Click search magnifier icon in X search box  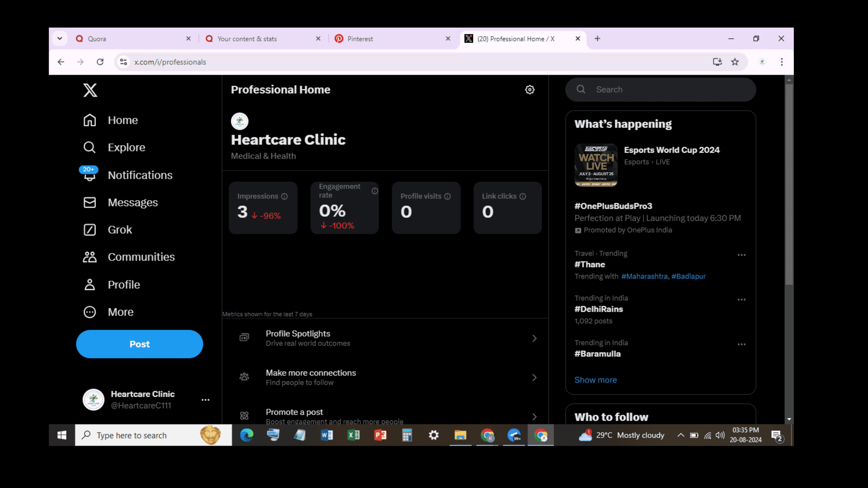click(581, 89)
